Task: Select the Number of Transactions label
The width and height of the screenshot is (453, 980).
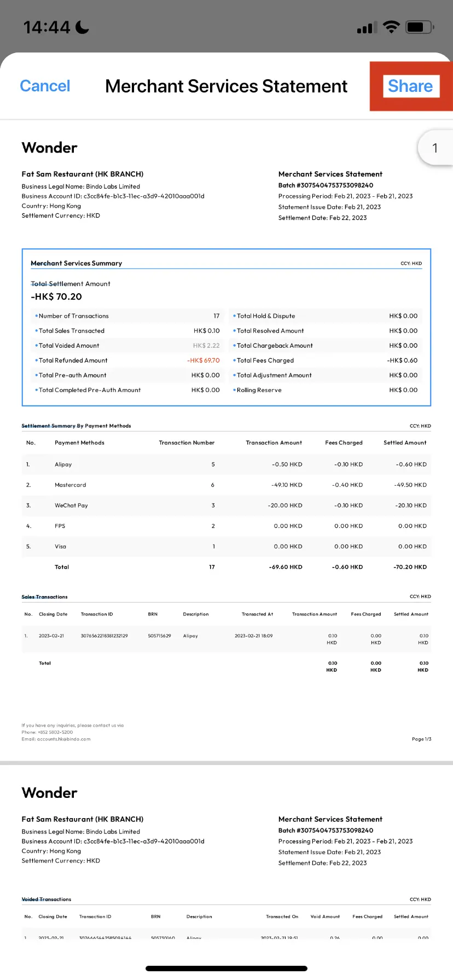Action: coord(74,316)
